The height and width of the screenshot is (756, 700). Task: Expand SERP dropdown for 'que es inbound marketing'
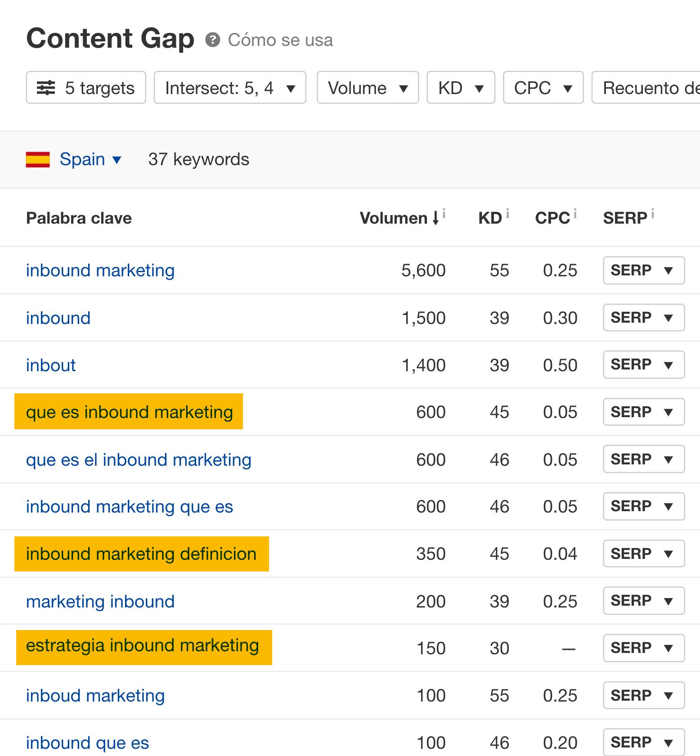tap(644, 412)
